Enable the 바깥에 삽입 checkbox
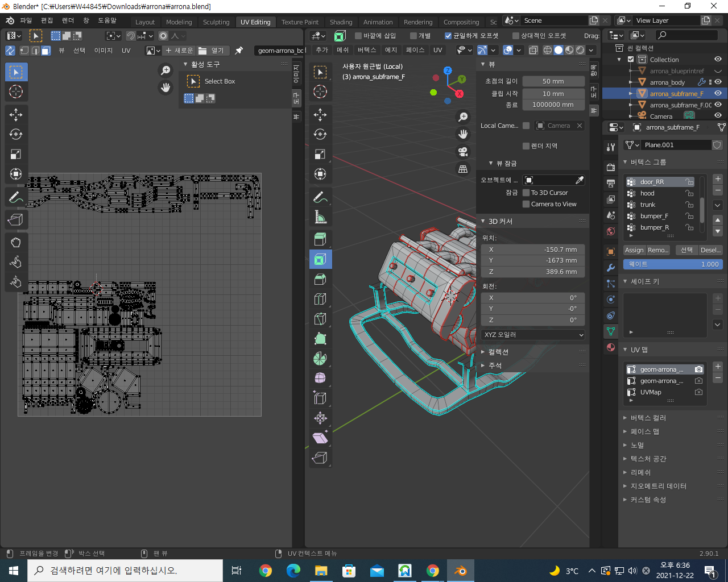 pyautogui.click(x=358, y=36)
